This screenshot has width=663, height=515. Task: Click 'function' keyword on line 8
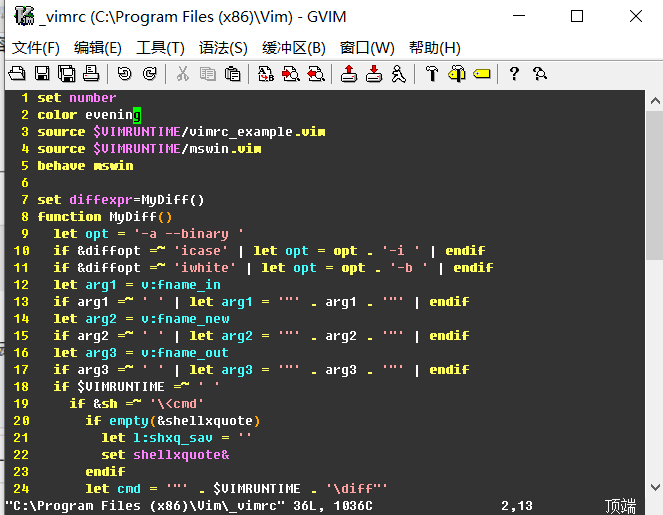coord(69,216)
